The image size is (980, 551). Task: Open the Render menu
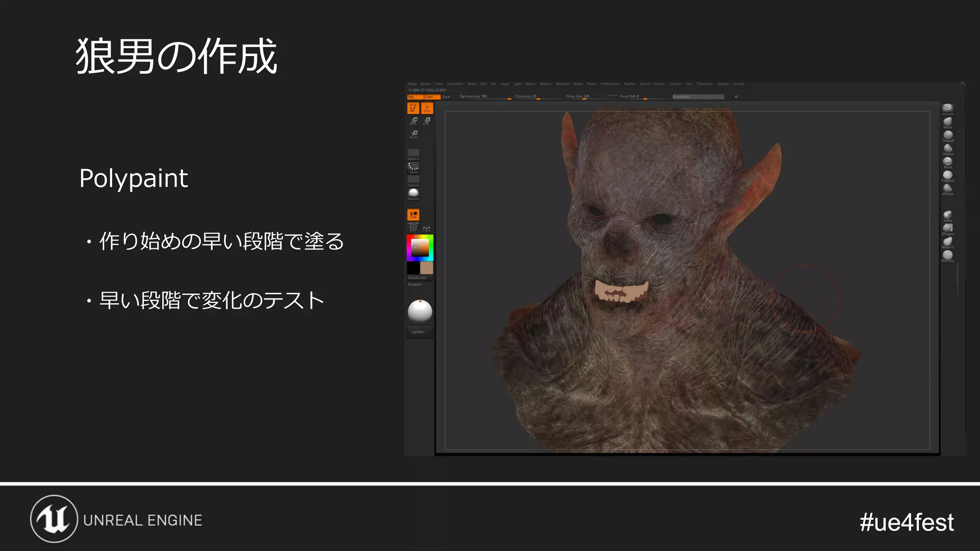tap(630, 84)
